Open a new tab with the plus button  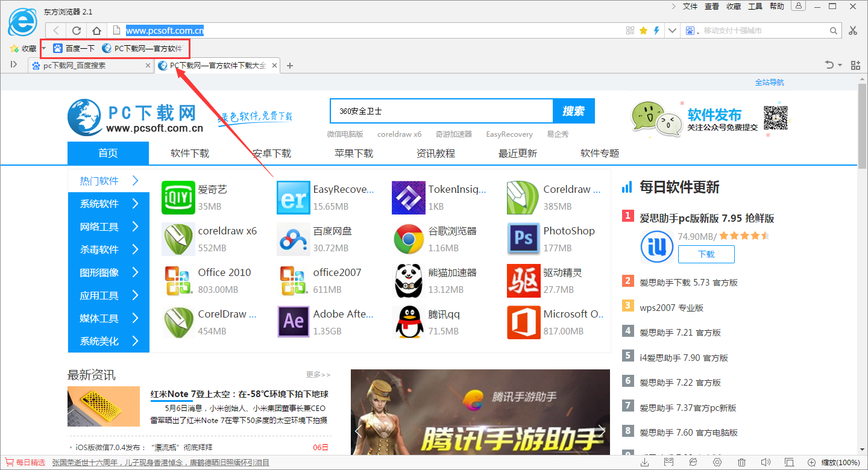[x=289, y=65]
